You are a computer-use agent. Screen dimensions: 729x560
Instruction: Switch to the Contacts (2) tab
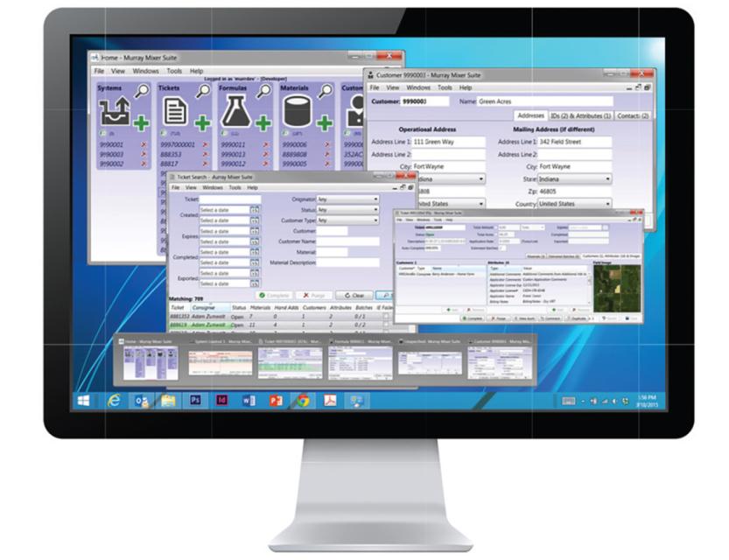tap(632, 115)
